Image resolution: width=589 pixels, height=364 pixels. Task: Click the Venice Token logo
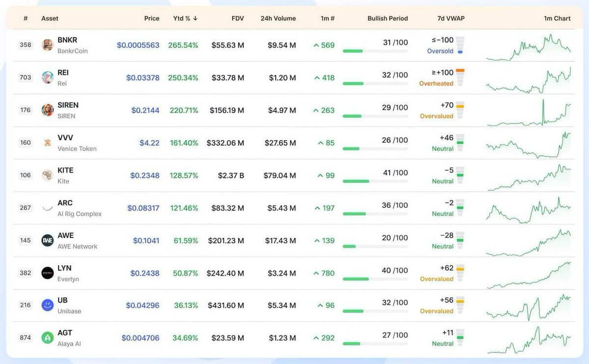point(47,142)
